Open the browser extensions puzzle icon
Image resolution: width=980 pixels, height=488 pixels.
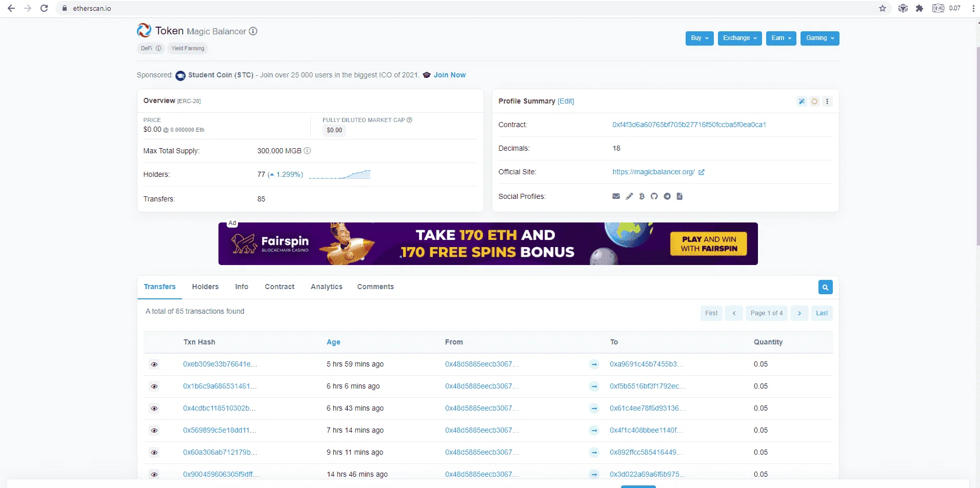pyautogui.click(x=919, y=8)
